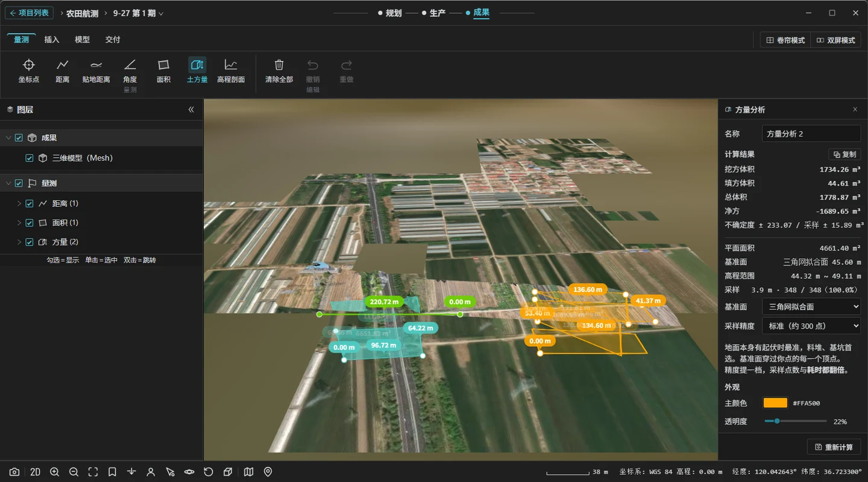Screen dimensions: 868x482
Task: Collapse the 成果 tree group
Action: tap(8, 138)
